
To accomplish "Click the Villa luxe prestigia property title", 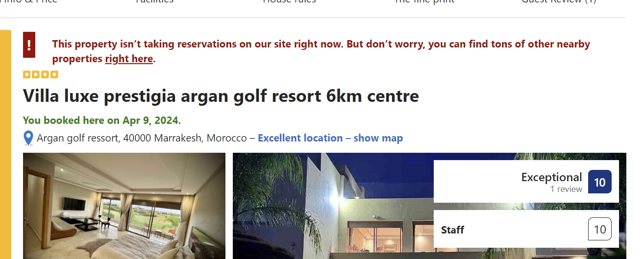I will tap(221, 96).
